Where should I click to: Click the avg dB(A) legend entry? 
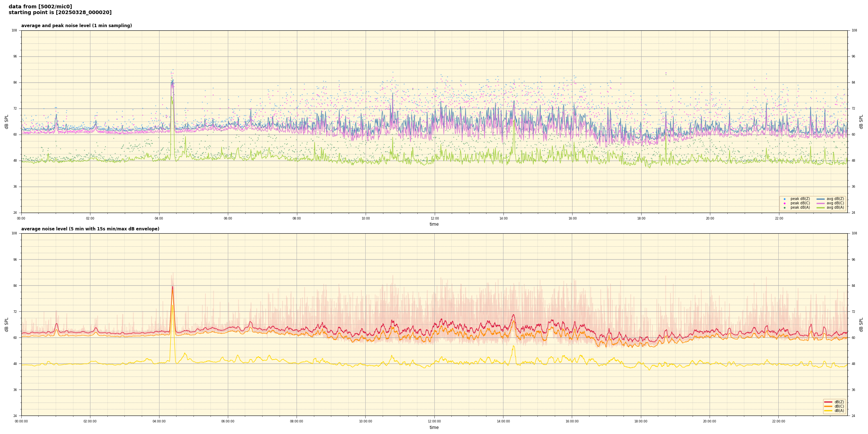tap(835, 208)
